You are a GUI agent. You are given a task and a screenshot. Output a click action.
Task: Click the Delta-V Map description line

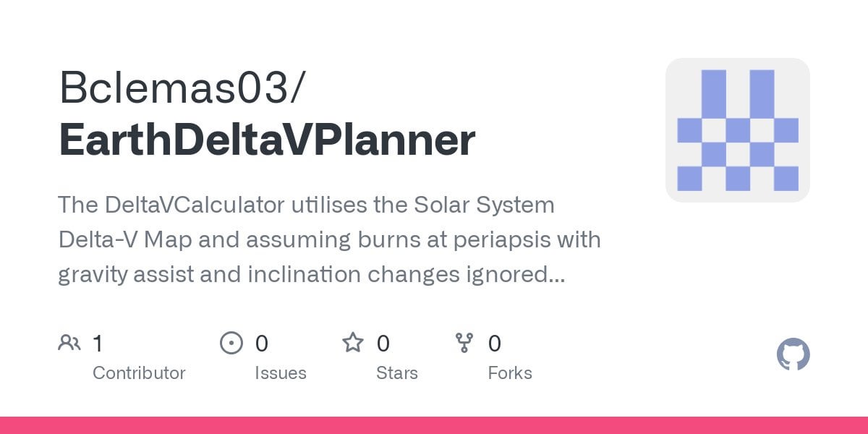pos(329,240)
